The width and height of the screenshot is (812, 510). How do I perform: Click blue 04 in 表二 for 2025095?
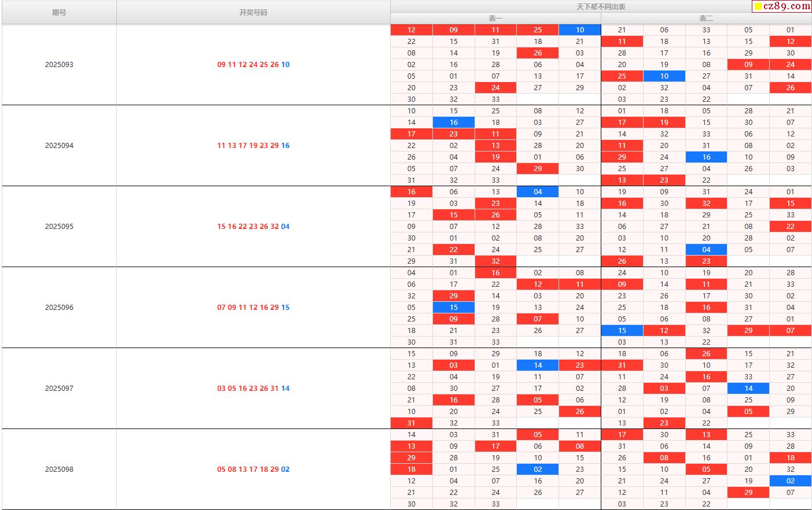coord(706,249)
